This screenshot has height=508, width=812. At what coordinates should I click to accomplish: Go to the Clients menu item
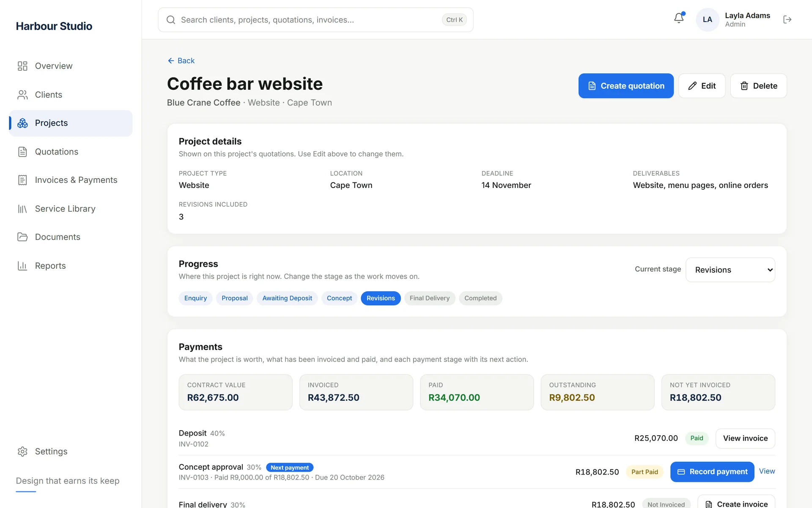(x=71, y=95)
